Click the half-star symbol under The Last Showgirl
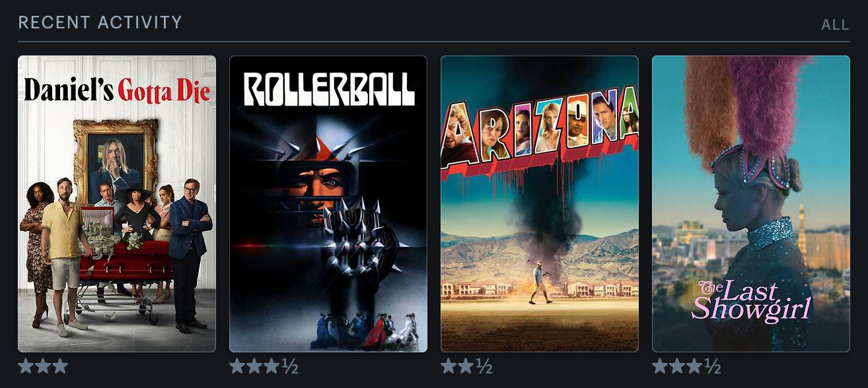The image size is (868, 388). point(713,366)
